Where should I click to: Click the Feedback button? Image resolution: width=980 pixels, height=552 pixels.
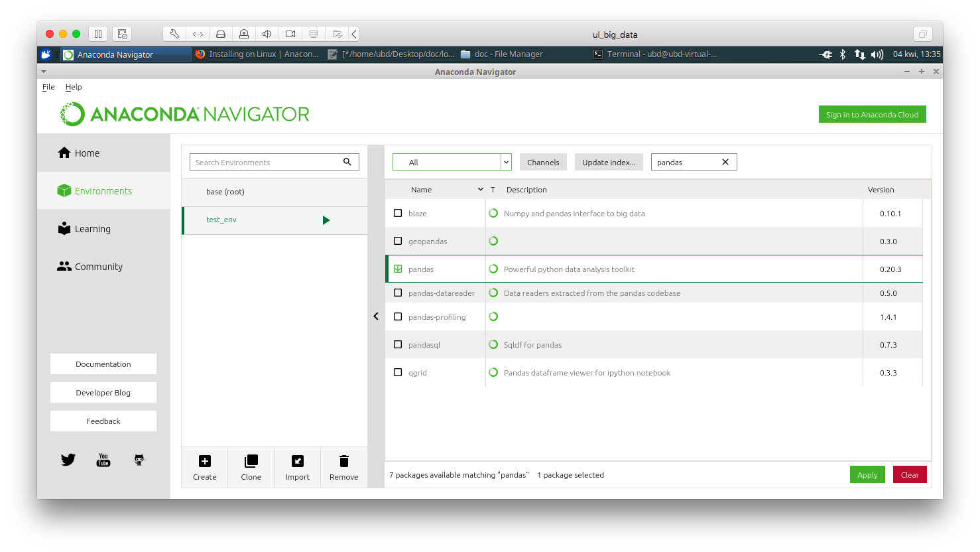[x=103, y=421]
